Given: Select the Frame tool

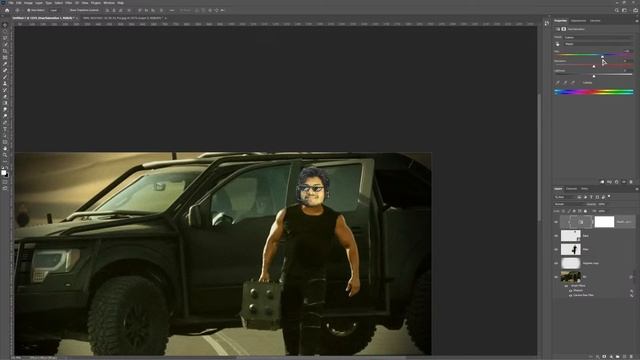Looking at the screenshot, I should 5,58.
